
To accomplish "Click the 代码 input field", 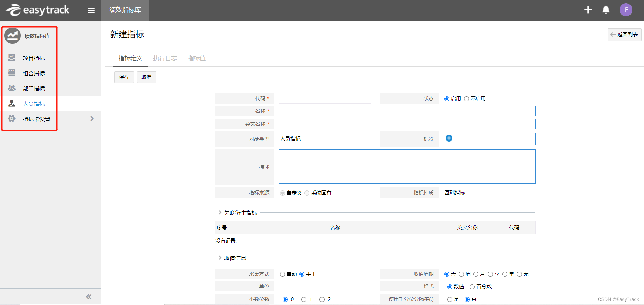I will pos(325,99).
